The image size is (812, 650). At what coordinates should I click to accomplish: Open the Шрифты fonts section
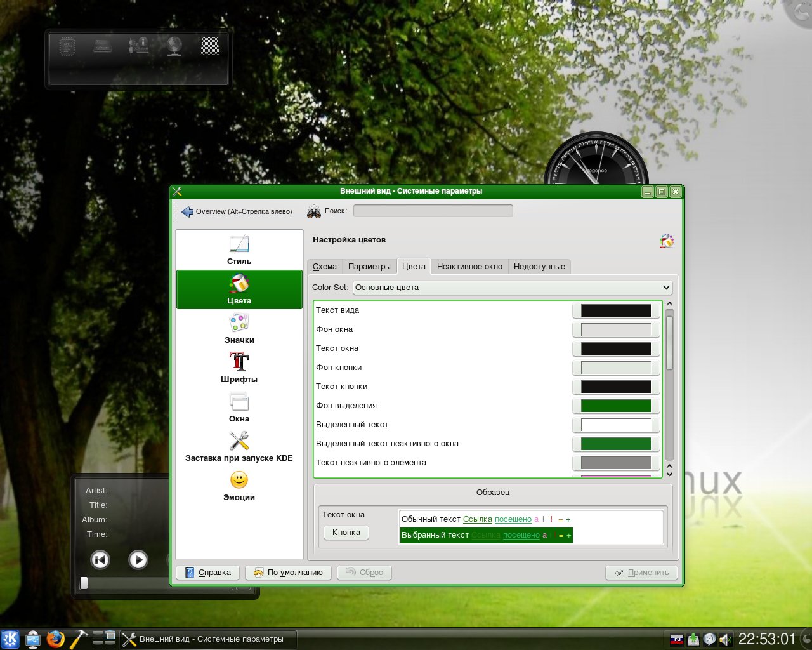pyautogui.click(x=239, y=368)
